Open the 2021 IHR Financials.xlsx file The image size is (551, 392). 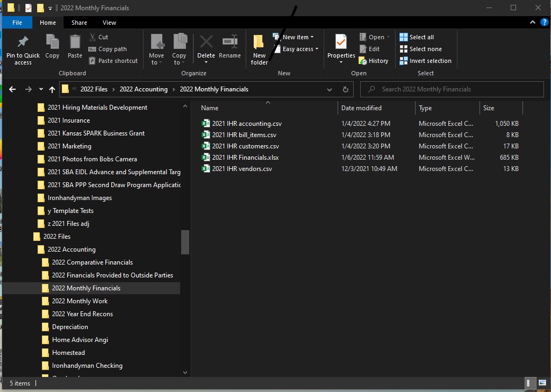coord(247,157)
